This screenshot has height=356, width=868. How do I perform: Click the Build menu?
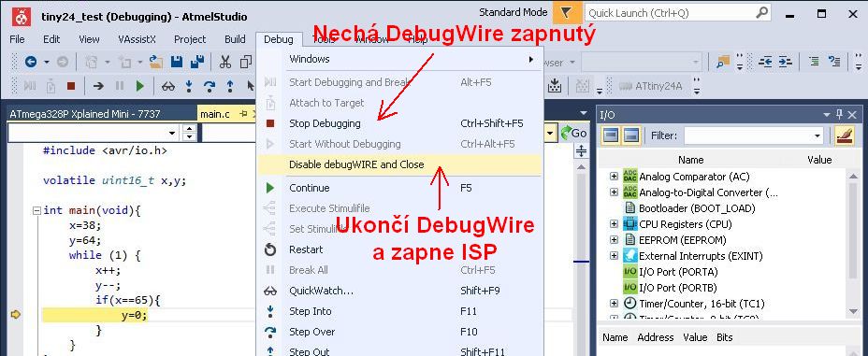(235, 39)
